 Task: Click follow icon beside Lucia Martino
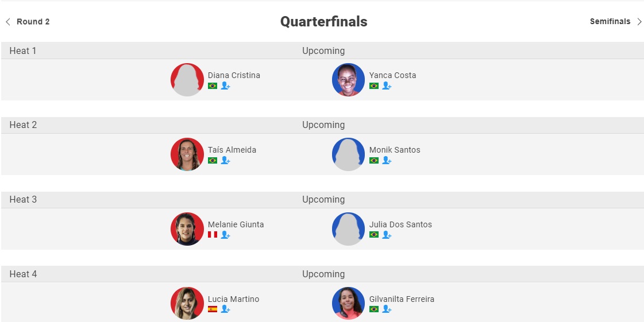coord(225,309)
